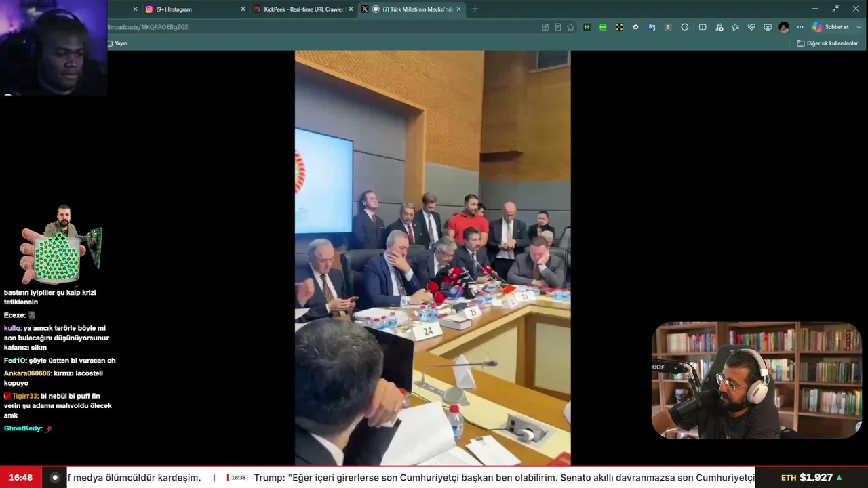The image size is (868, 488).
Task: Close the KickPeek tab
Action: tap(351, 9)
